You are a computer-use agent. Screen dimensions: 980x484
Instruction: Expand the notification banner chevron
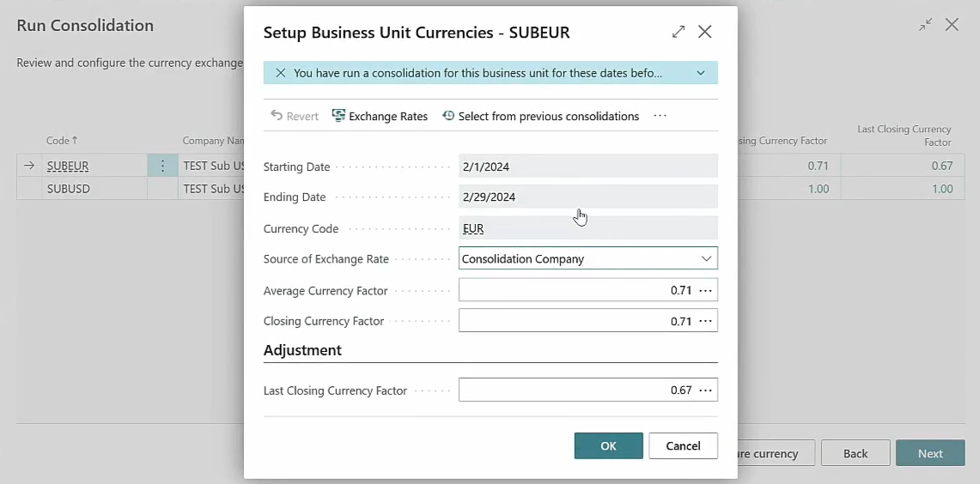(701, 74)
